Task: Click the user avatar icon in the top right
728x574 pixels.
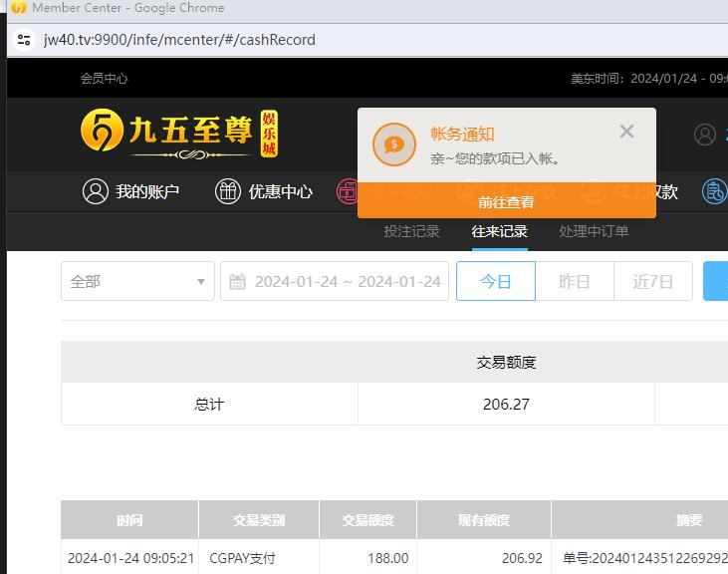Action: click(705, 135)
